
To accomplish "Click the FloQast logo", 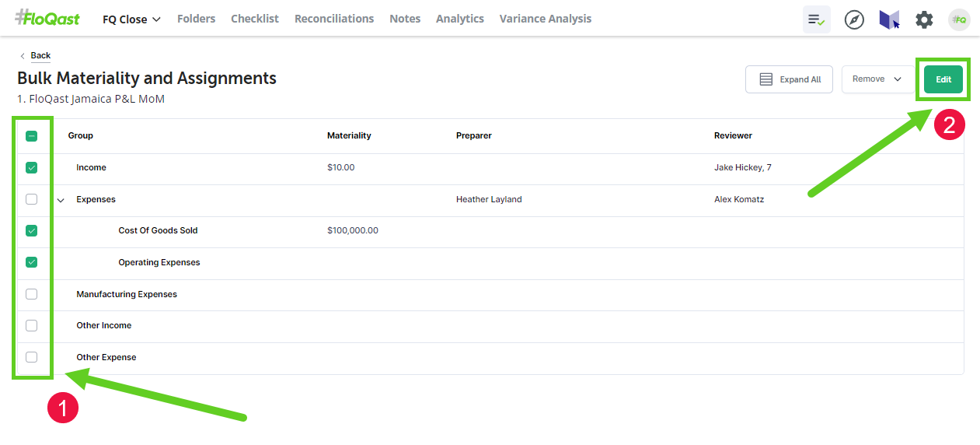I will [x=47, y=18].
